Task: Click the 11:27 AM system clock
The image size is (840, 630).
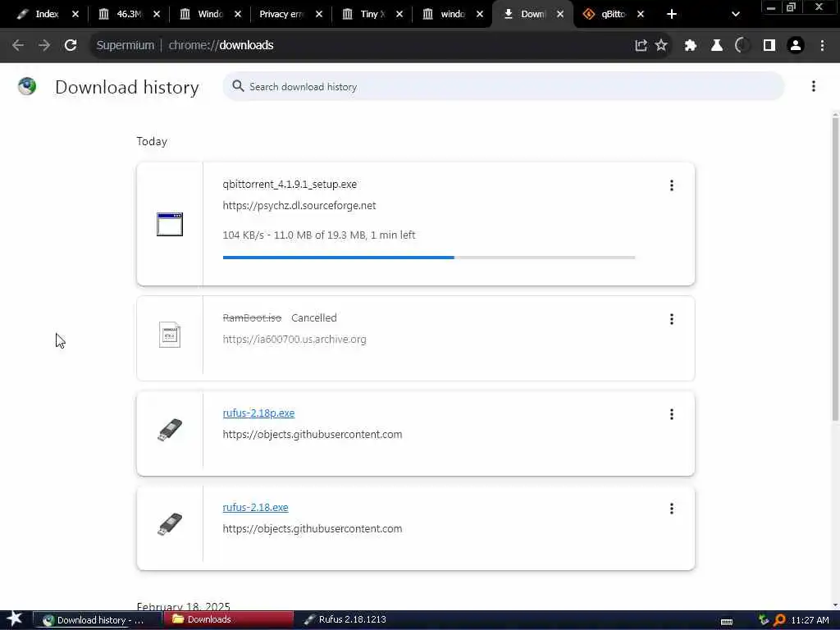Action: (810, 620)
